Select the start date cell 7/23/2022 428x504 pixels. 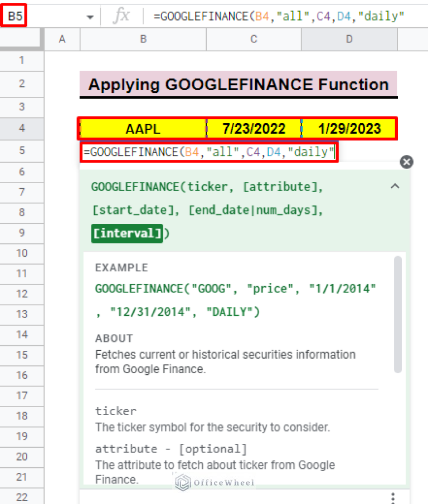(254, 129)
